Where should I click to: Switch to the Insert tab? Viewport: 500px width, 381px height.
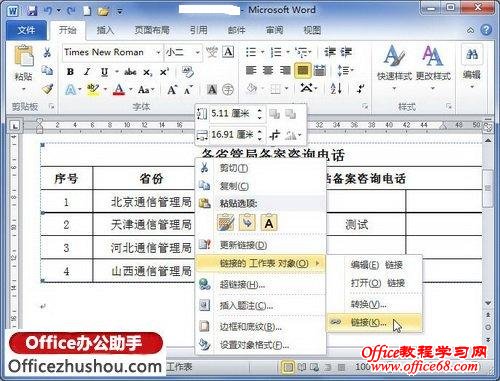105,30
